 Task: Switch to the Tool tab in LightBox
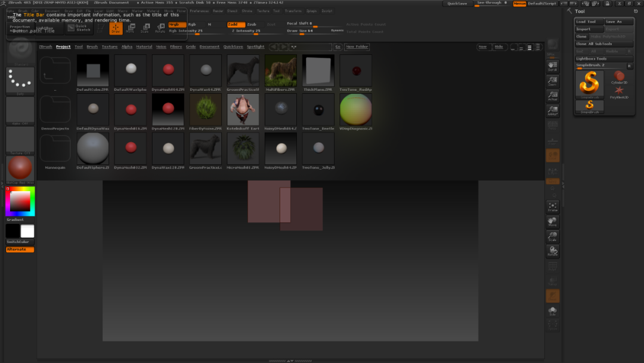click(79, 47)
